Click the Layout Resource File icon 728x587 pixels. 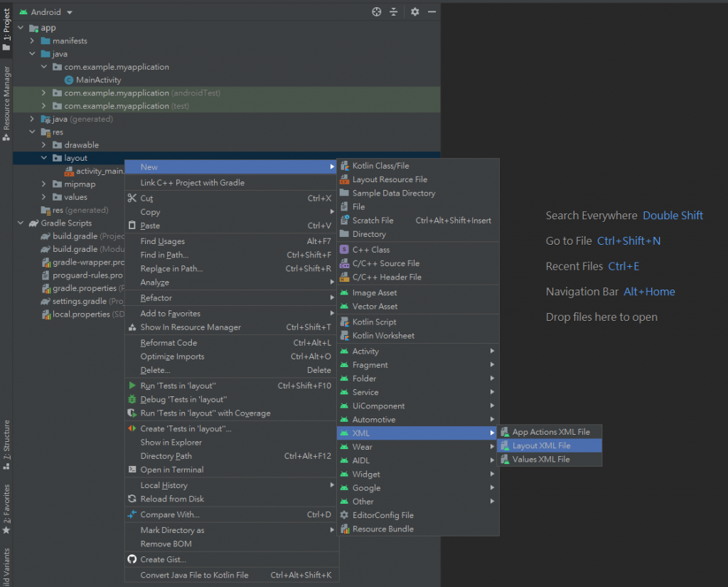pos(345,179)
